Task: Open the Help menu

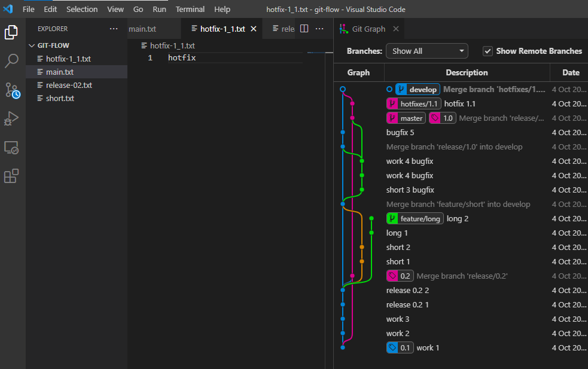Action: point(222,9)
